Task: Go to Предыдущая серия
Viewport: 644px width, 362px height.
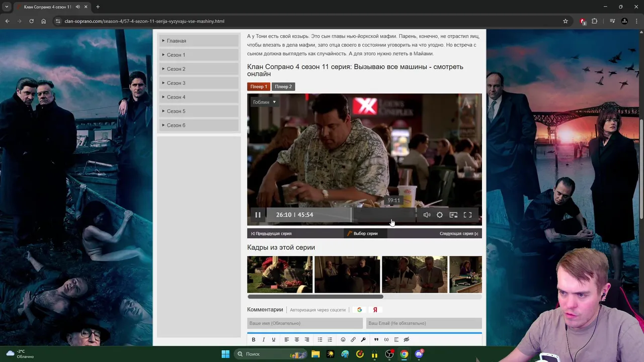Action: pos(271,233)
